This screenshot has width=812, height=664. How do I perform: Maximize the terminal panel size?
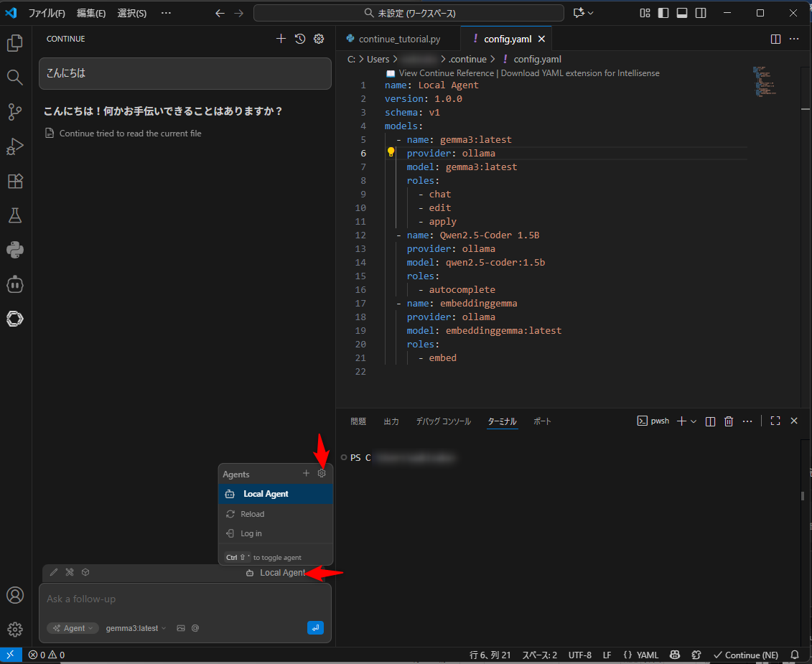775,421
